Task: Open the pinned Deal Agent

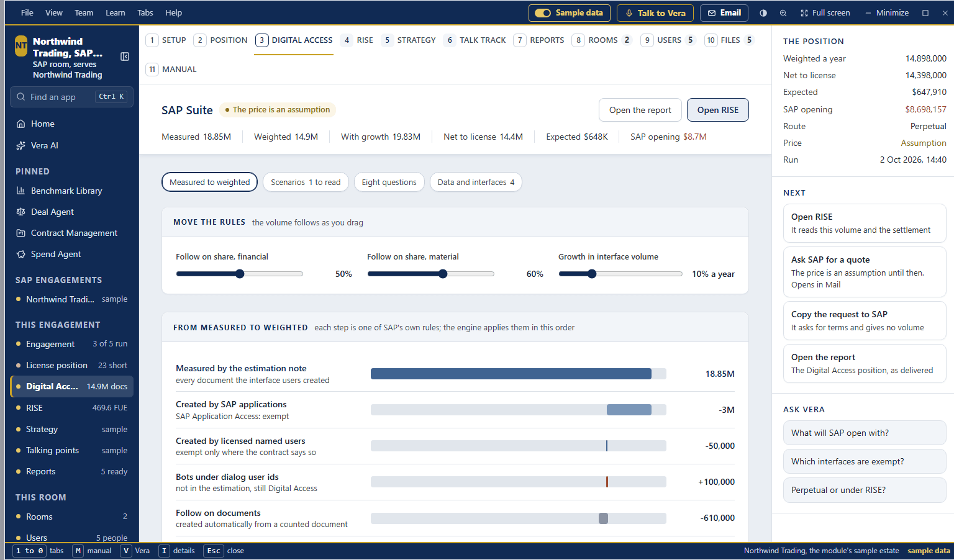Action: coord(71,212)
